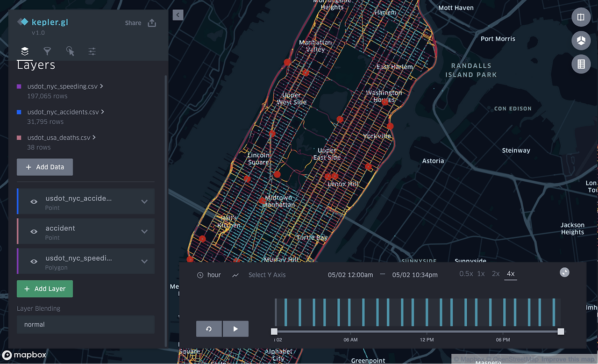Screen dimensions: 598x364
Task: Select 1x playback speed
Action: [481, 274]
